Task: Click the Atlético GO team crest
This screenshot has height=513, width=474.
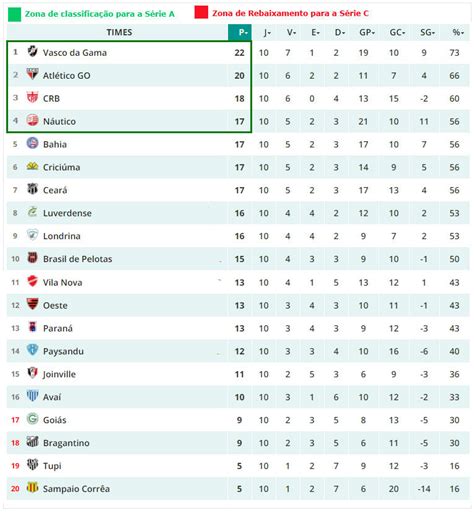Action: point(32,74)
